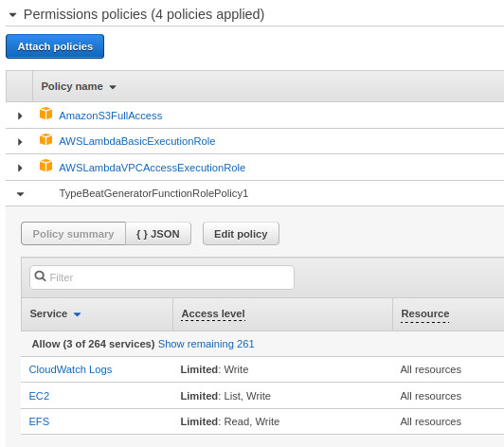Switch to the Policy summary tab
The image size is (504, 447).
[73, 234]
